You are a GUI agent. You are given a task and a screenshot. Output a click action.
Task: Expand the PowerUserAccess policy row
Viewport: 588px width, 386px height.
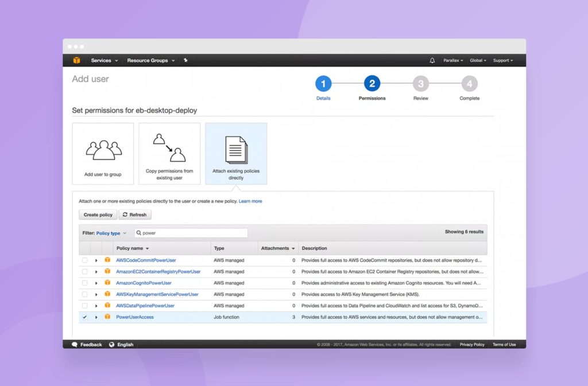coord(96,317)
